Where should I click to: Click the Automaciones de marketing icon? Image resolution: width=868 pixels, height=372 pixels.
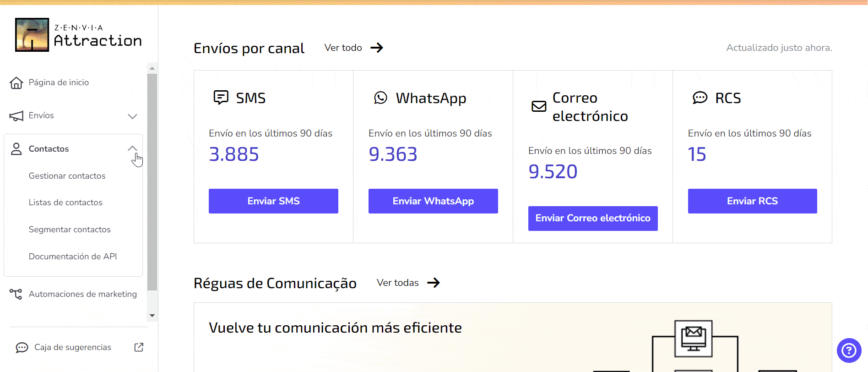16,294
